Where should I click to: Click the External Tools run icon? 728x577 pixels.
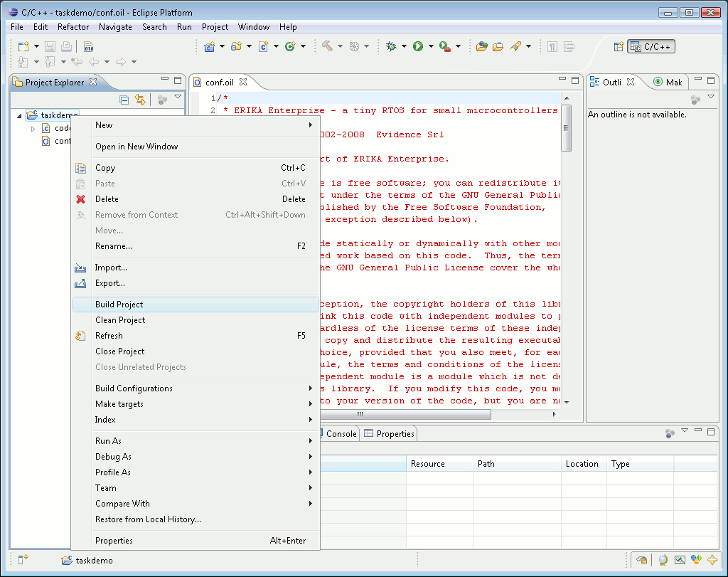tap(445, 46)
